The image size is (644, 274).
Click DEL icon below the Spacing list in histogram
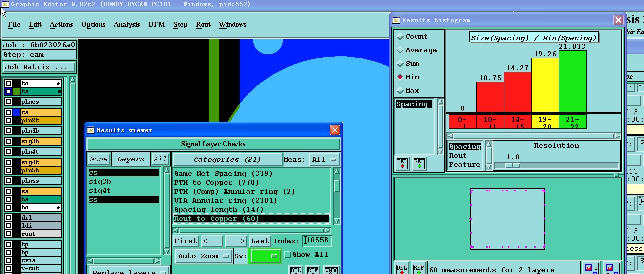click(x=402, y=163)
